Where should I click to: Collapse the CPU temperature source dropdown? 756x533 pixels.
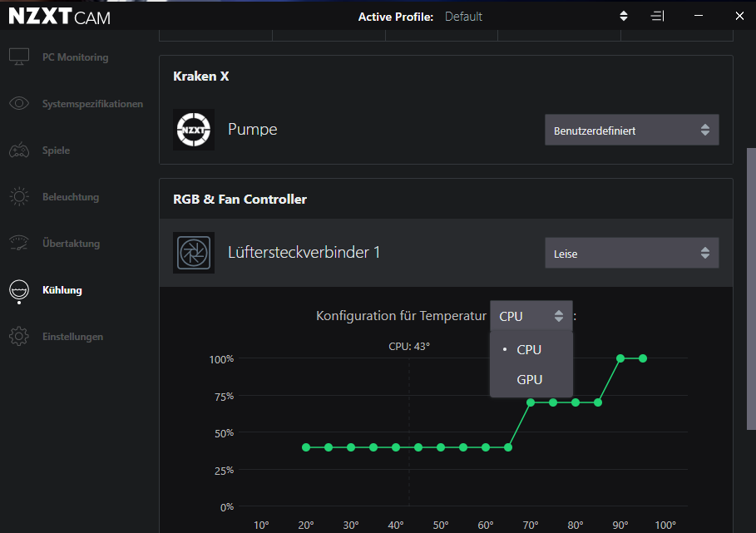(x=531, y=316)
